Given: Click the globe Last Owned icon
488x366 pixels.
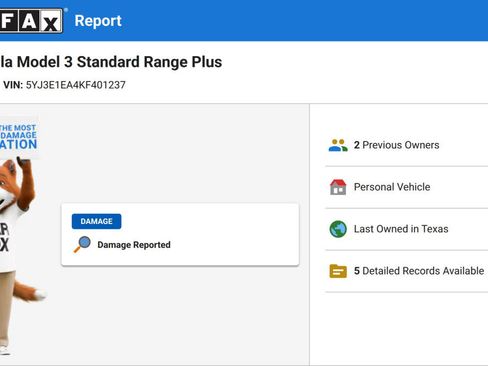Looking at the screenshot, I should click(338, 229).
